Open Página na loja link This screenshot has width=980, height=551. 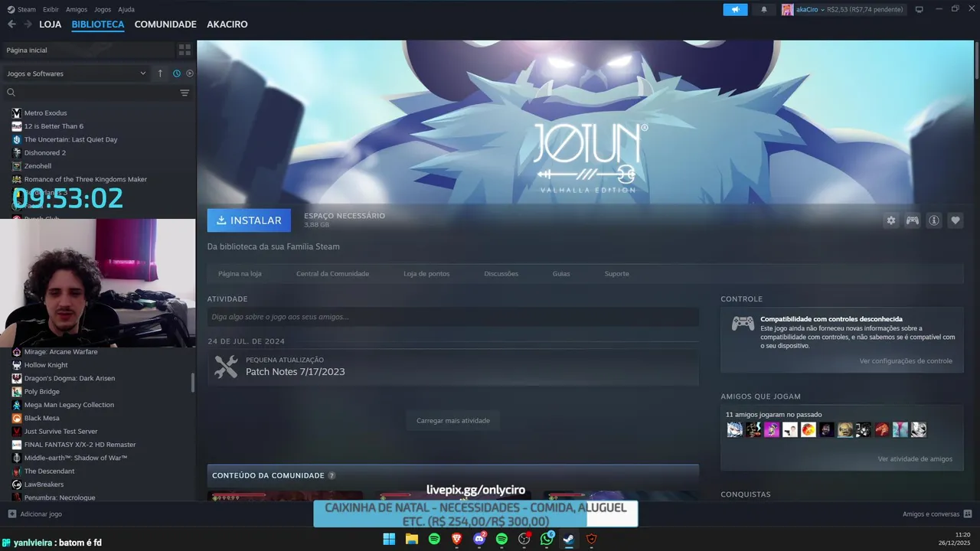pos(240,273)
